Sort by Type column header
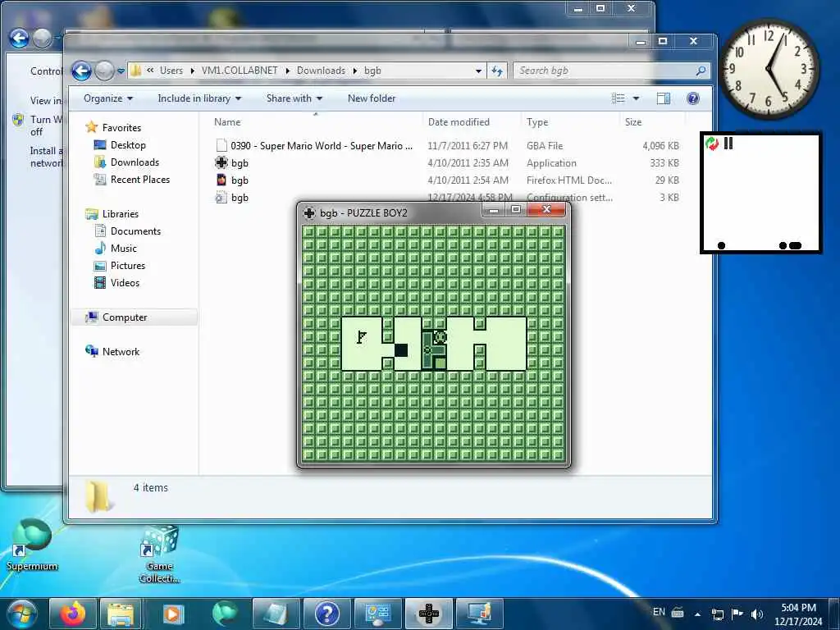 [537, 122]
